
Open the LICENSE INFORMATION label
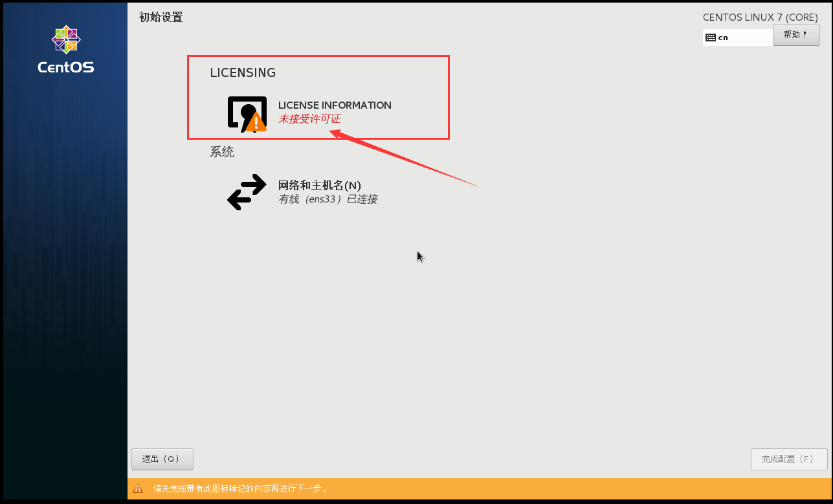(335, 105)
